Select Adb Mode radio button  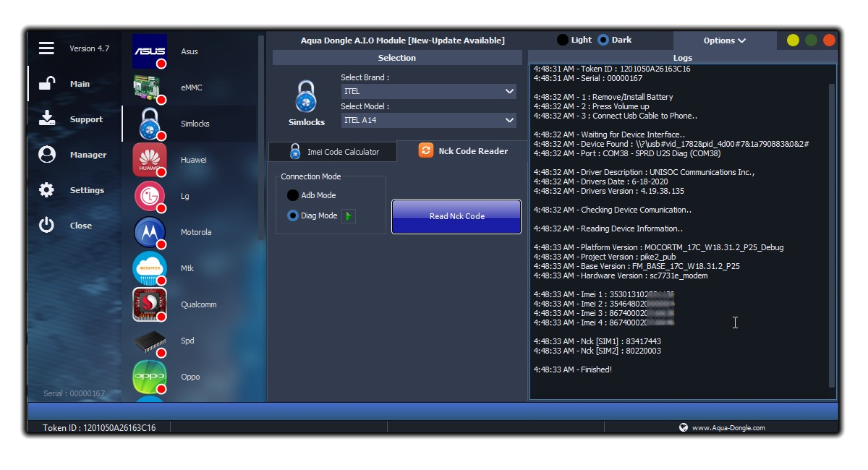pos(293,195)
